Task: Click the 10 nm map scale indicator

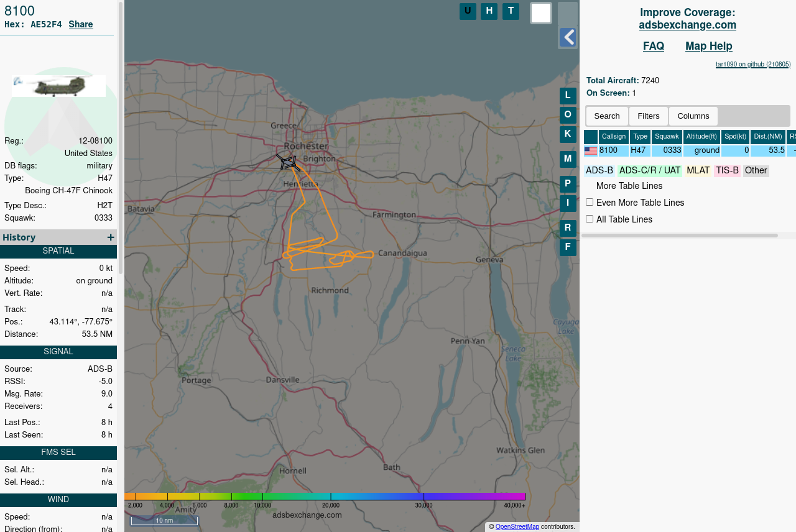Action: (164, 520)
